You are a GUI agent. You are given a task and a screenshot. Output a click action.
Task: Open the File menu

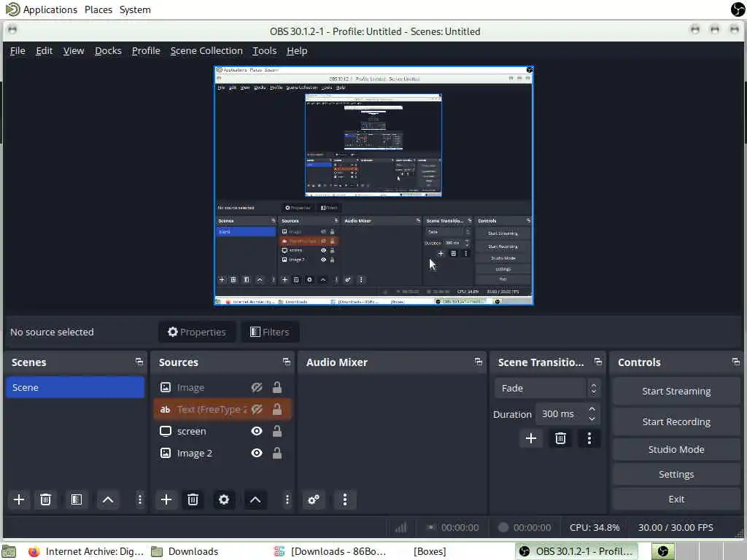(18, 51)
